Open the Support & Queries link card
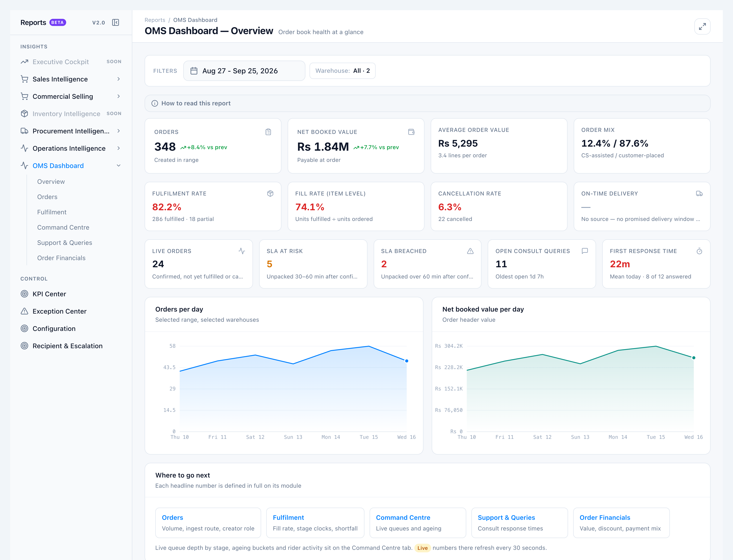The width and height of the screenshot is (733, 560). (x=519, y=523)
